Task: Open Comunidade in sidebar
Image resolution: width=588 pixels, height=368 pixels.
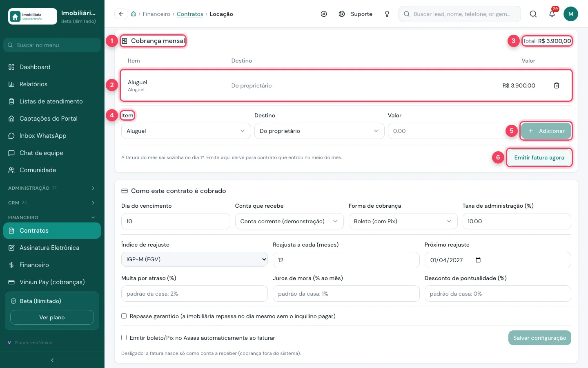Action: tap(52, 170)
